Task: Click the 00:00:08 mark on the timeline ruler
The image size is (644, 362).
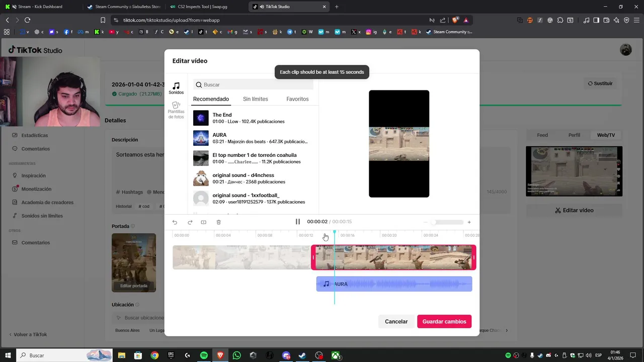Action: 265,235
